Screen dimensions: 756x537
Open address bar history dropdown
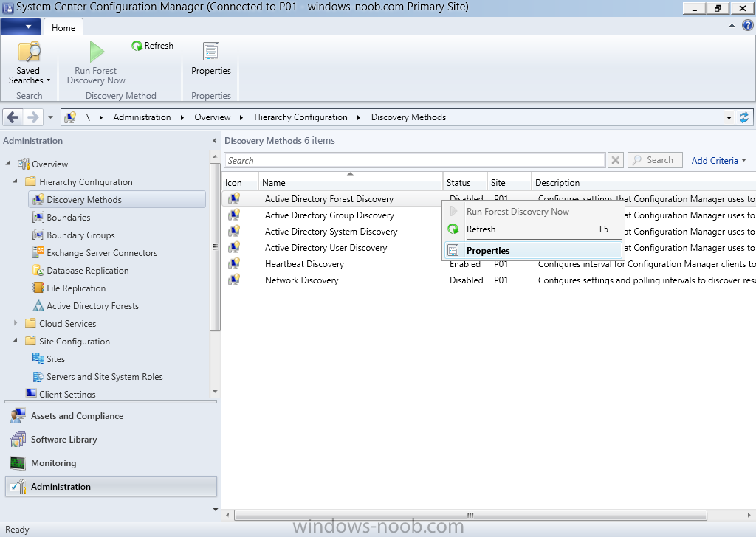coord(729,117)
